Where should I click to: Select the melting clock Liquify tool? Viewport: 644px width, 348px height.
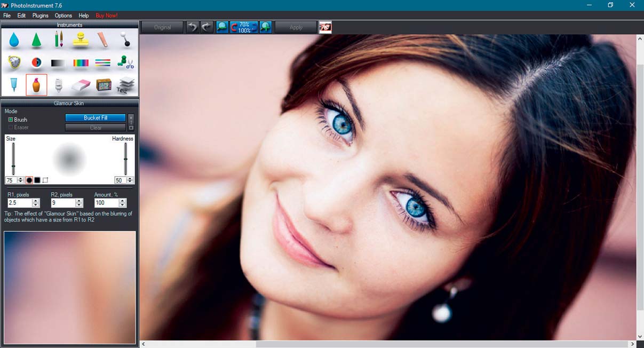point(14,62)
